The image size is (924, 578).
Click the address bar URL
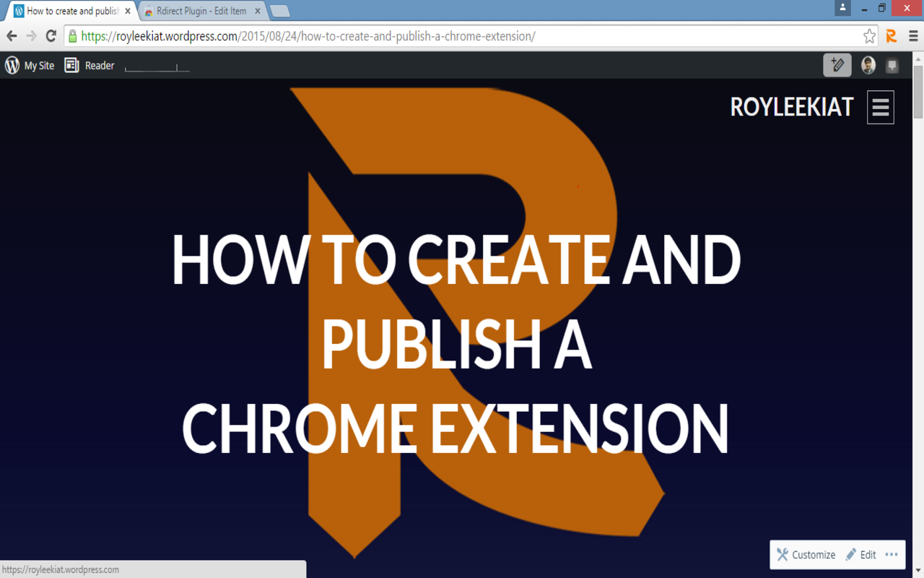[308, 36]
